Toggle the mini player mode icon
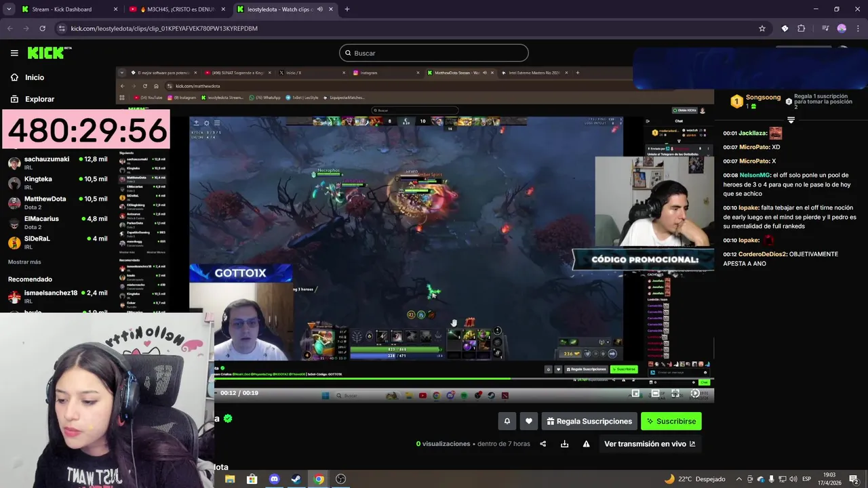Image resolution: width=868 pixels, height=488 pixels. (x=635, y=393)
